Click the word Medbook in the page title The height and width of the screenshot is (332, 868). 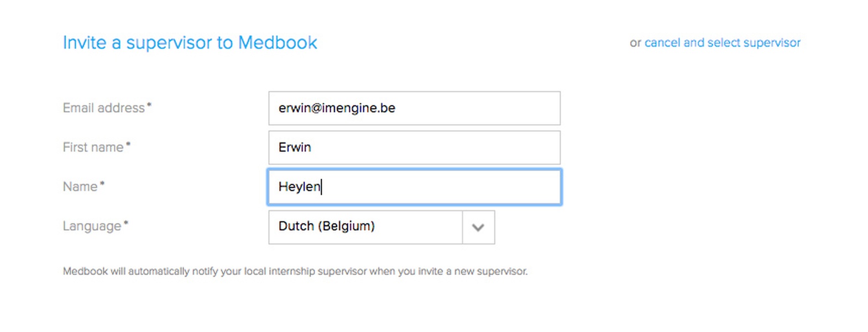[278, 43]
